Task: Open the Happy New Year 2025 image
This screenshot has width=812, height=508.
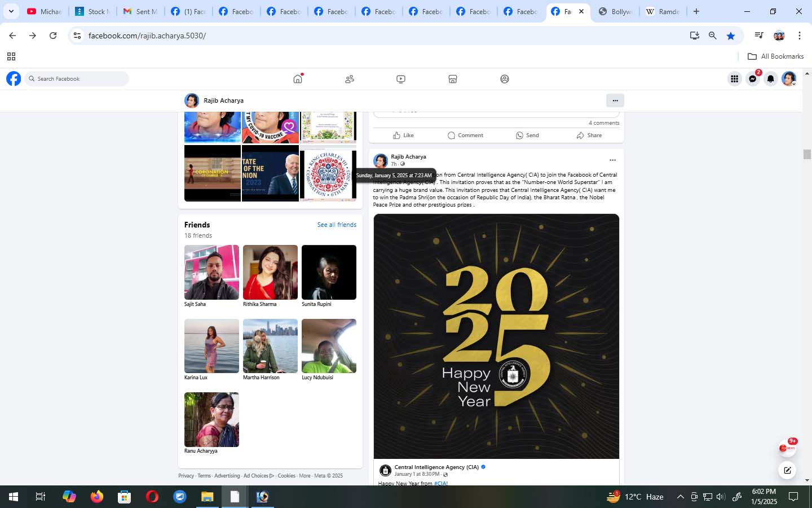Action: point(496,336)
